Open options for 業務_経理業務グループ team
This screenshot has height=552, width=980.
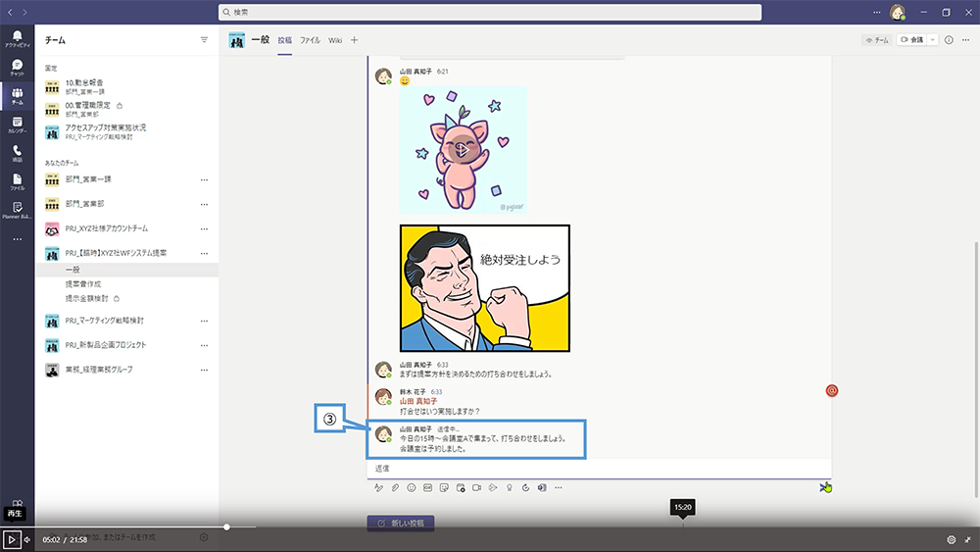[x=204, y=370]
